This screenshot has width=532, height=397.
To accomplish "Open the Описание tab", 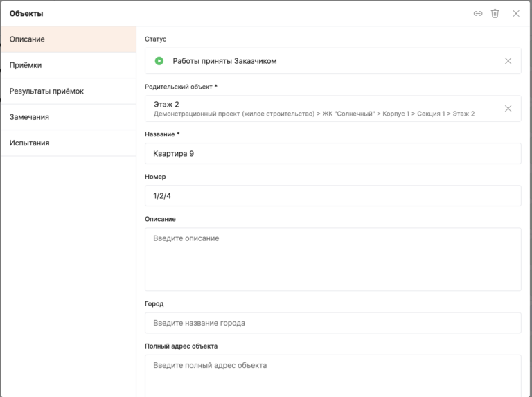I will click(x=68, y=39).
